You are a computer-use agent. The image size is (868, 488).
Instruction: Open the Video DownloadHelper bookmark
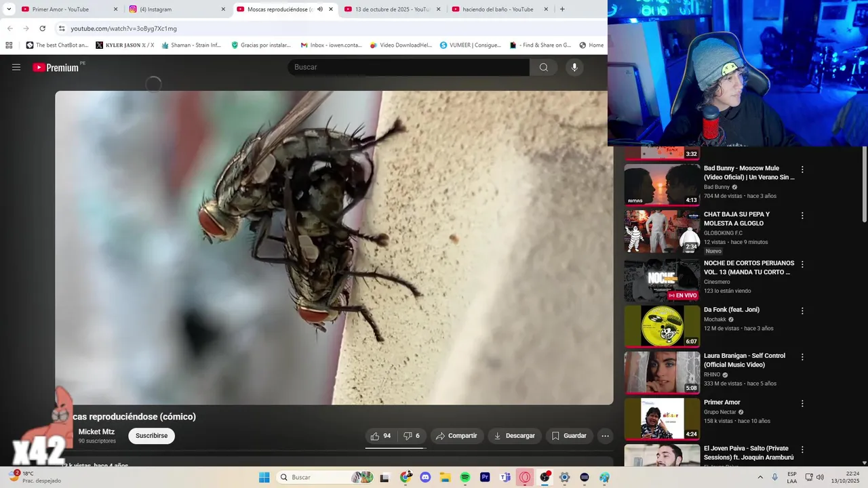pyautogui.click(x=401, y=45)
